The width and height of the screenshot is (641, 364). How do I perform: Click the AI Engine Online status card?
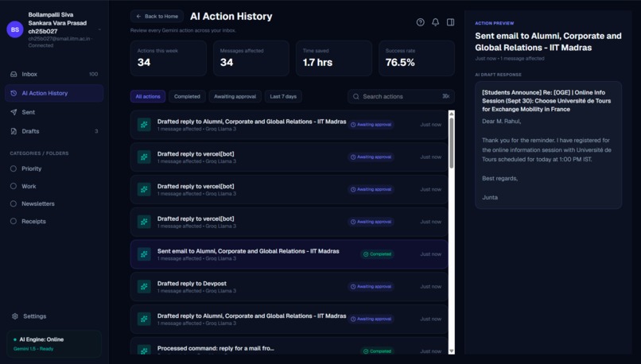pyautogui.click(x=54, y=344)
